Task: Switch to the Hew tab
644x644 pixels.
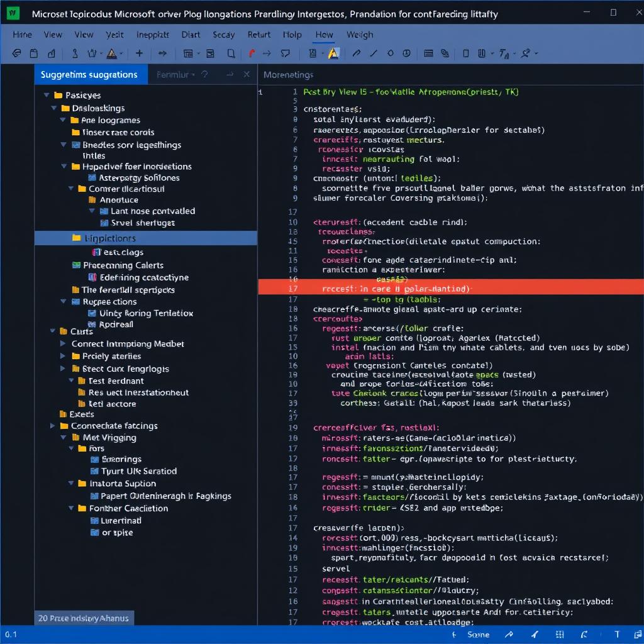Action: coord(324,35)
